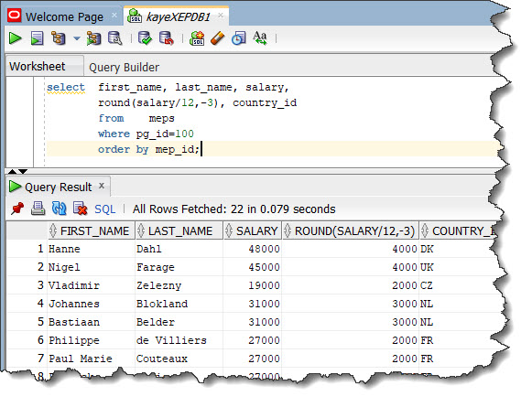Pin the query result with the pin icon

point(17,209)
